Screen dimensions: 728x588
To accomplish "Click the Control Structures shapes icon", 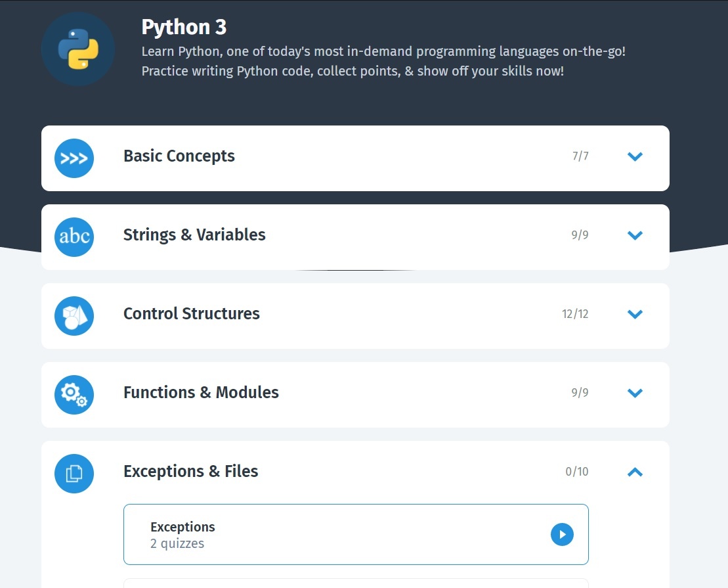I will (74, 316).
